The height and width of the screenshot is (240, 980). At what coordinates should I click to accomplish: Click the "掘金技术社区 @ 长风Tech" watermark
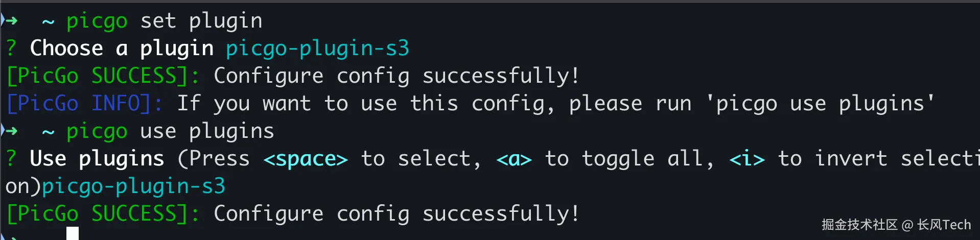tap(896, 225)
